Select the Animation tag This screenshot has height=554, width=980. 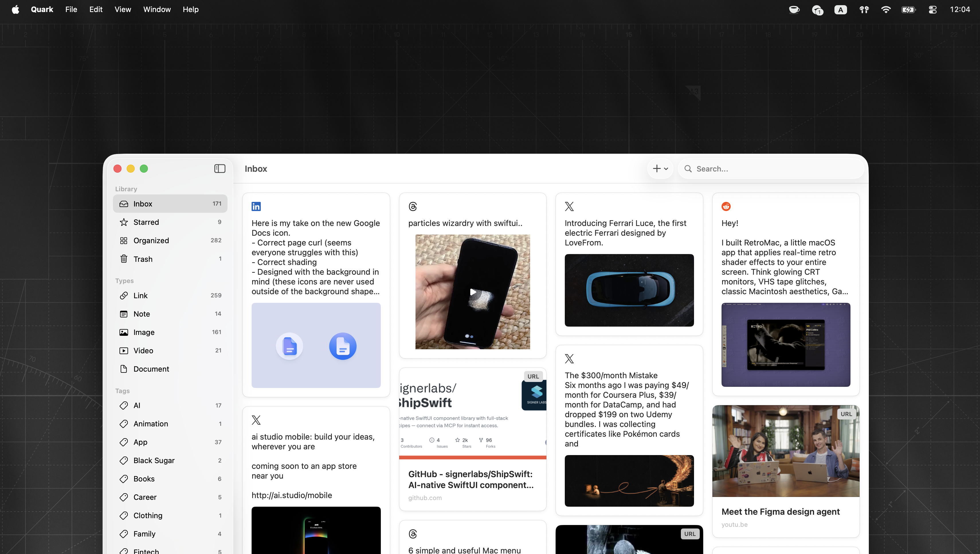coord(170,424)
